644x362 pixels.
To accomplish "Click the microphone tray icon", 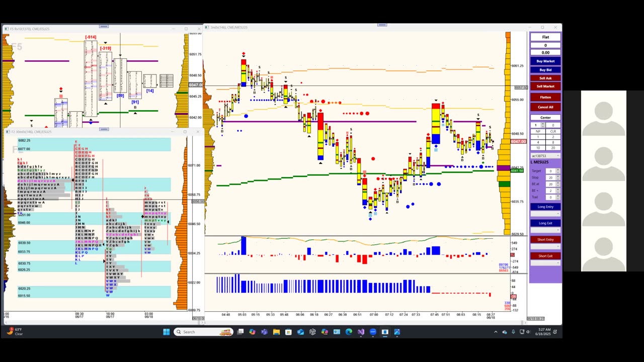I will tap(513, 332).
